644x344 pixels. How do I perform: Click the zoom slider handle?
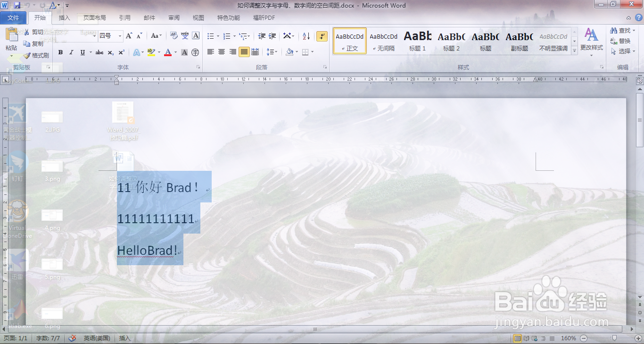614,338
